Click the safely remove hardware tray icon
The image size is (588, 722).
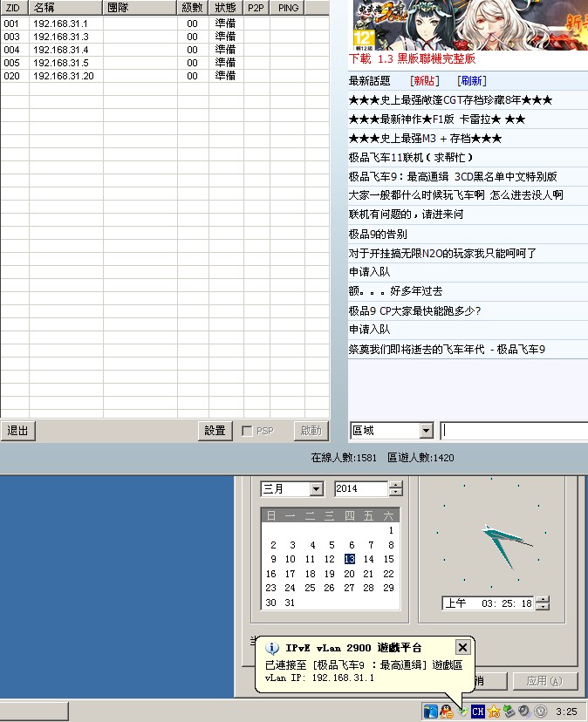point(509,712)
